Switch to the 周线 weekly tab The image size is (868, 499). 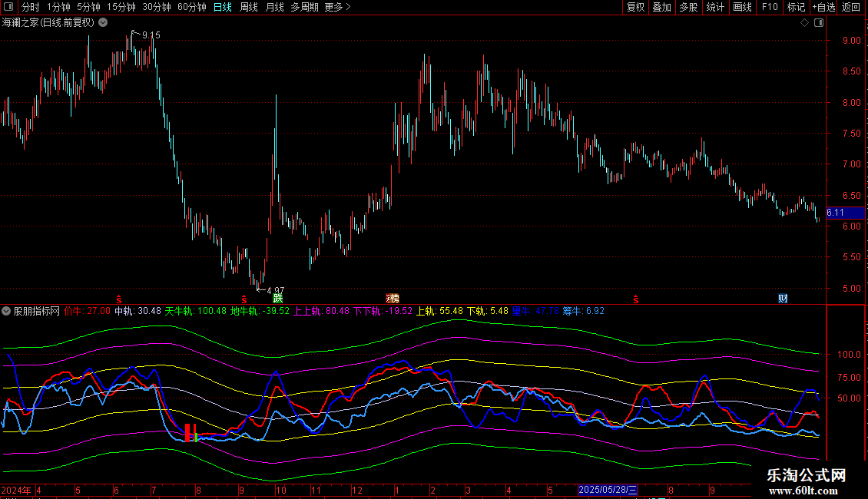click(248, 7)
